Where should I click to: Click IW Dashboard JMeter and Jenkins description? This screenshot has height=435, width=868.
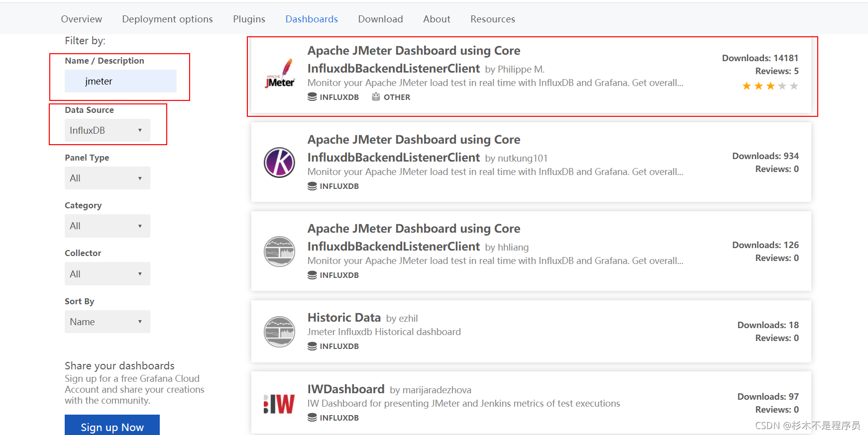[x=464, y=403]
